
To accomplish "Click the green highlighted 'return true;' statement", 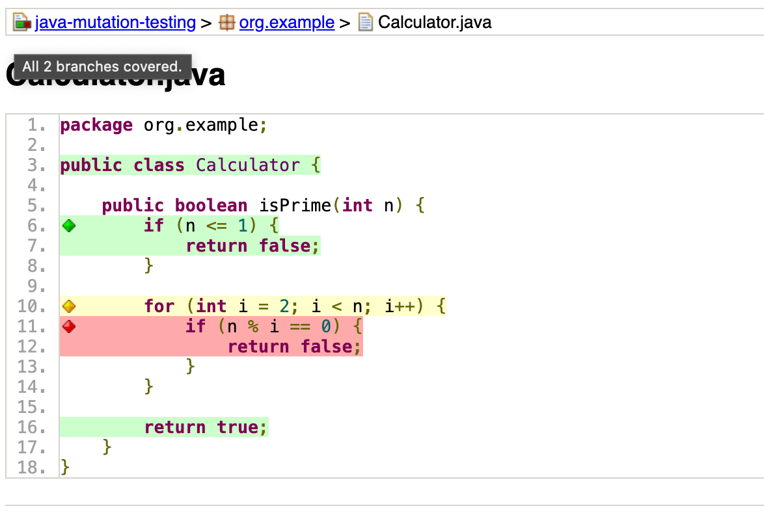I will [x=206, y=427].
